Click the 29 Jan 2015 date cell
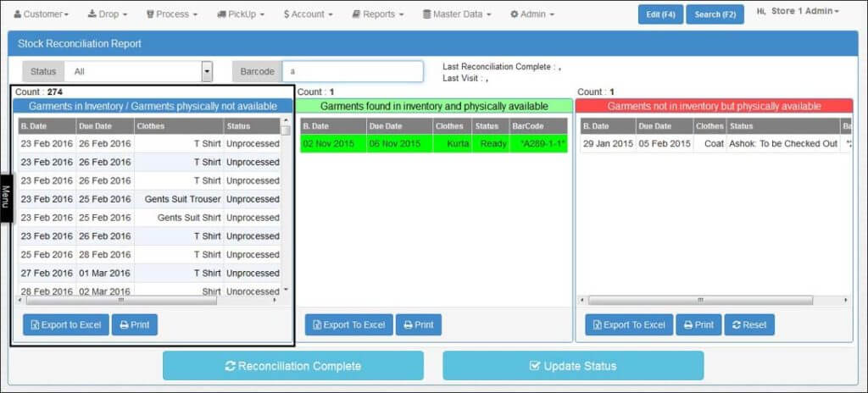The height and width of the screenshot is (393, 868). tap(608, 144)
